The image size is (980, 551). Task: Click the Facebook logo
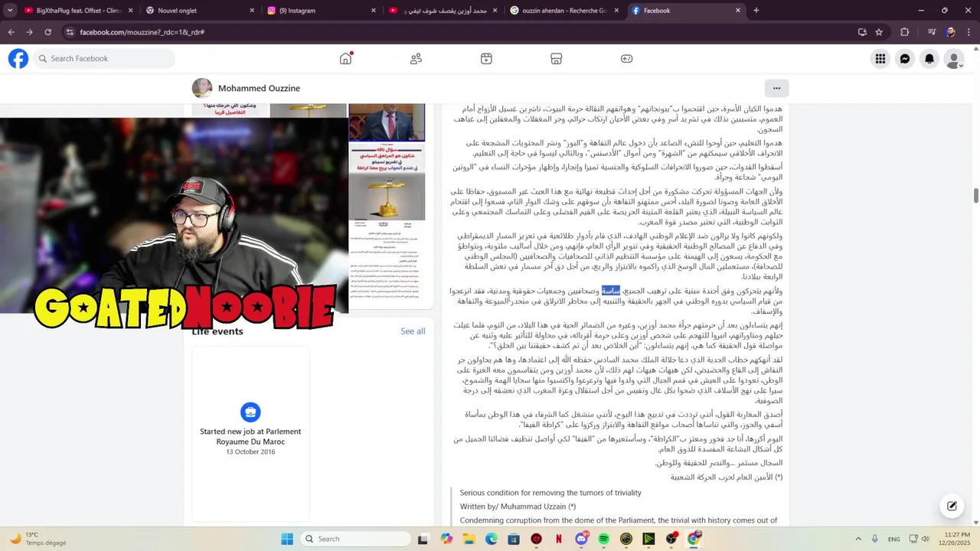click(x=18, y=59)
